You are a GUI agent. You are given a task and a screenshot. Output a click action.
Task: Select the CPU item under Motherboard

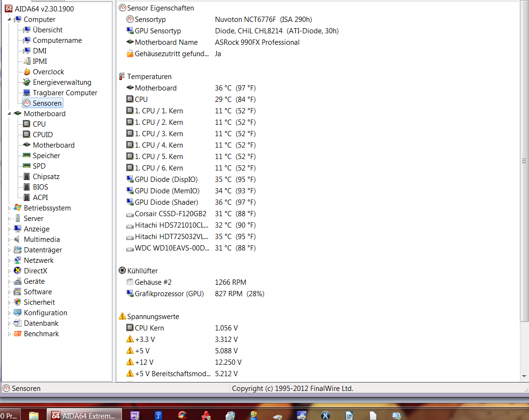34,124
